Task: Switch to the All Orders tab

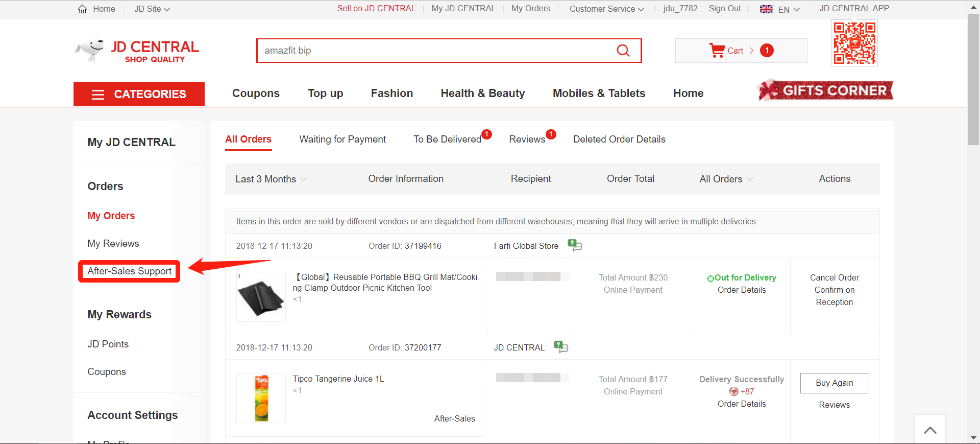Action: click(248, 139)
